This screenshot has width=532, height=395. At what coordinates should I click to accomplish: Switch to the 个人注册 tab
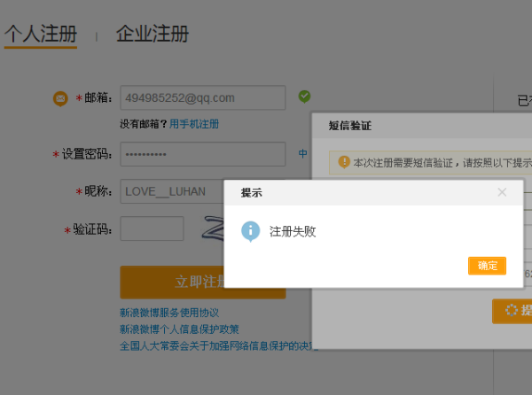point(41,34)
